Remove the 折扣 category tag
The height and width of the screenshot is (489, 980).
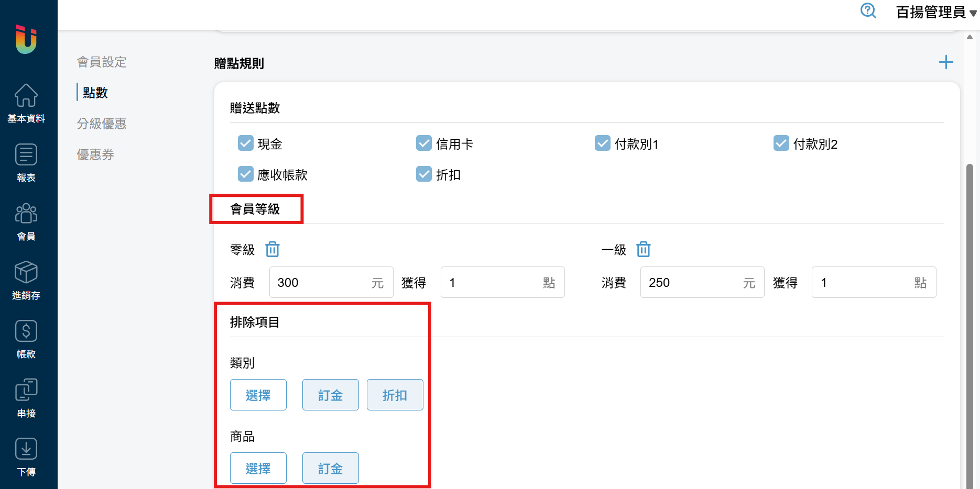point(395,395)
